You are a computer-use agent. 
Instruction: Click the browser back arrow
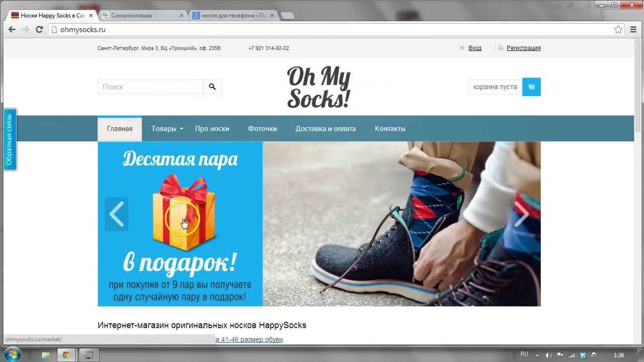pyautogui.click(x=12, y=30)
